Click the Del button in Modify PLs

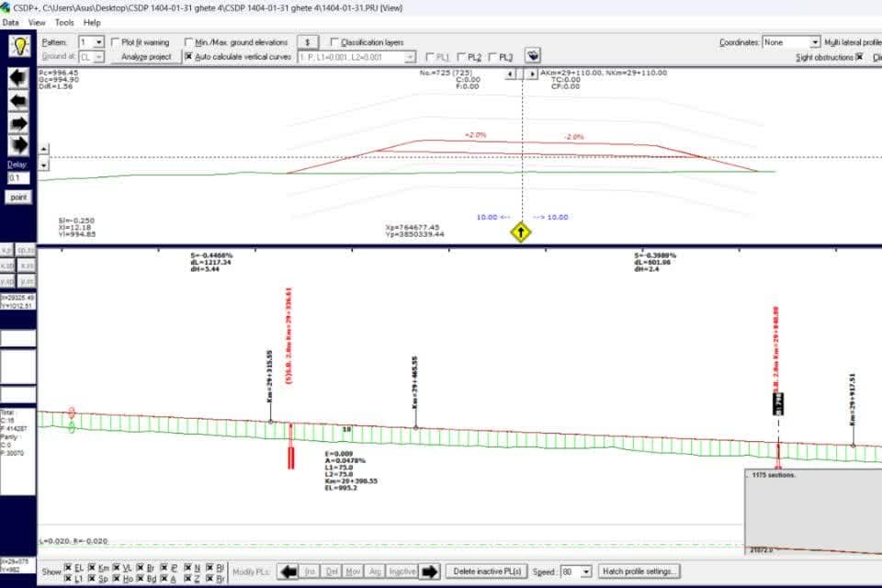tap(332, 571)
